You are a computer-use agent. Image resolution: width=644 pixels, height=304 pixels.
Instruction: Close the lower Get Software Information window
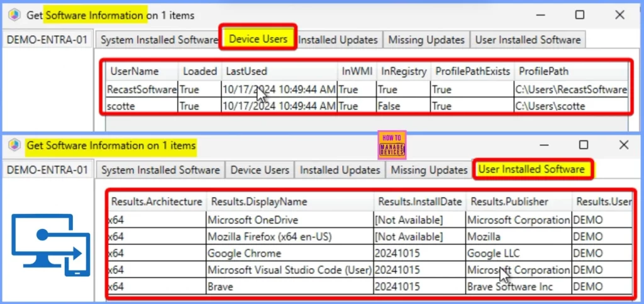(x=623, y=145)
